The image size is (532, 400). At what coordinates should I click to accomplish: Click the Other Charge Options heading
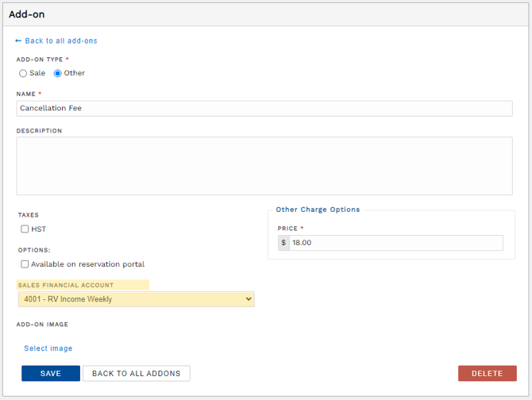318,210
